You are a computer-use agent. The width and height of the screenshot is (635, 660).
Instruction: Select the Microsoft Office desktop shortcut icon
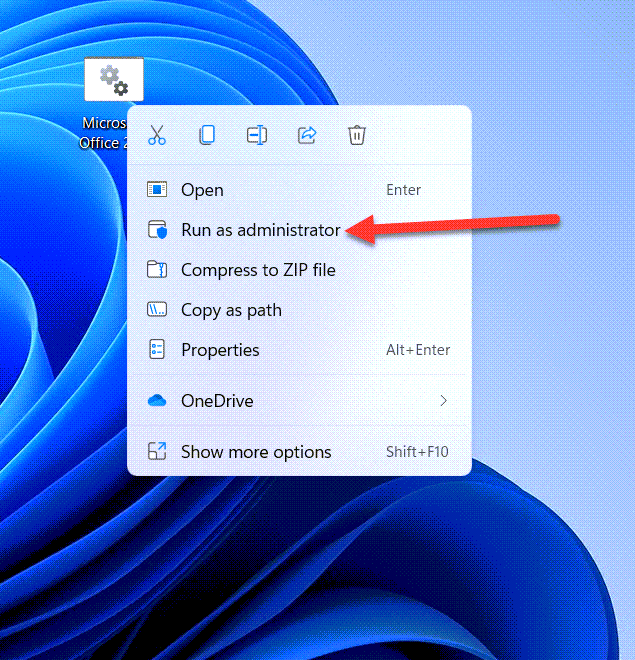point(113,81)
